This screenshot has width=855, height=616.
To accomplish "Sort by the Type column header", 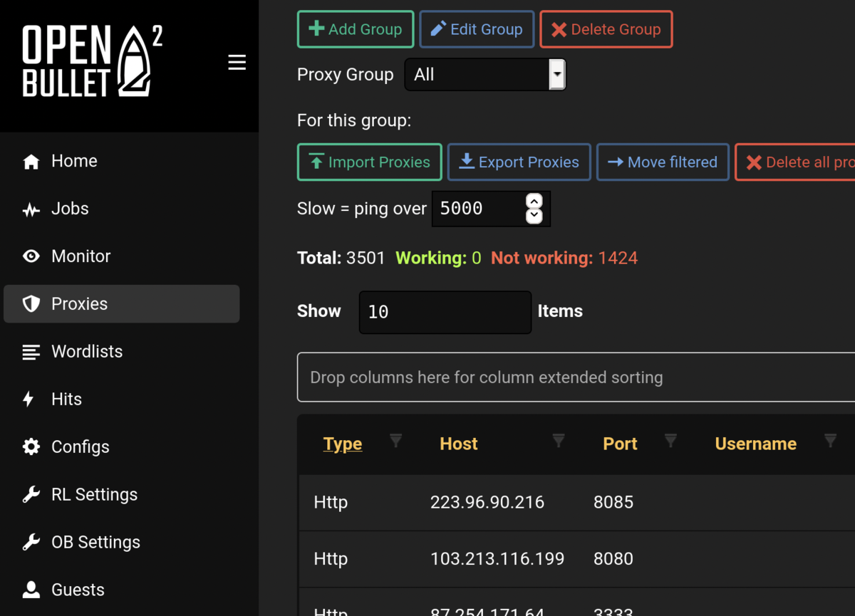I will coord(343,444).
